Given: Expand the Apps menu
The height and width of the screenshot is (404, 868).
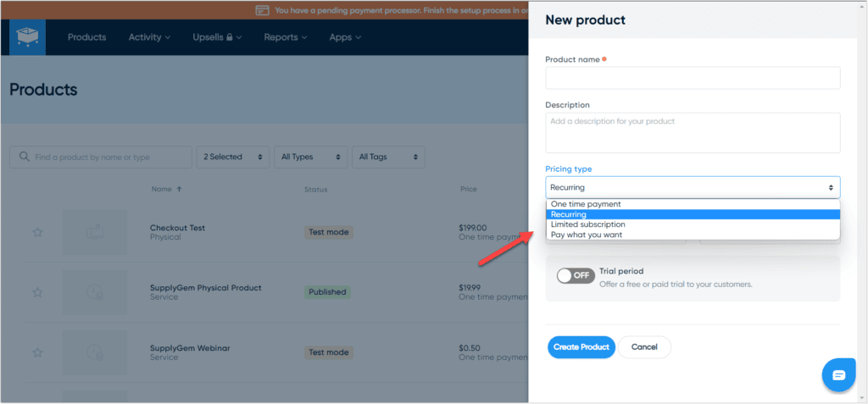Looking at the screenshot, I should pos(345,37).
